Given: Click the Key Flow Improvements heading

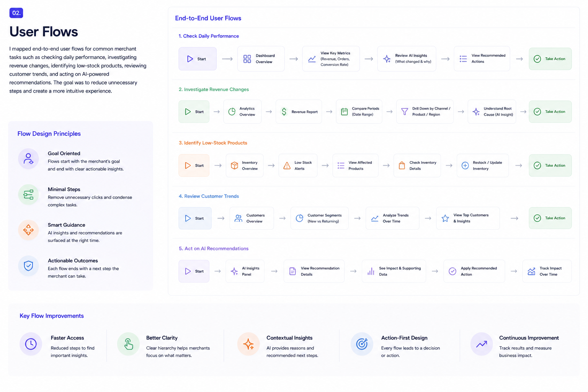Looking at the screenshot, I should [52, 316].
